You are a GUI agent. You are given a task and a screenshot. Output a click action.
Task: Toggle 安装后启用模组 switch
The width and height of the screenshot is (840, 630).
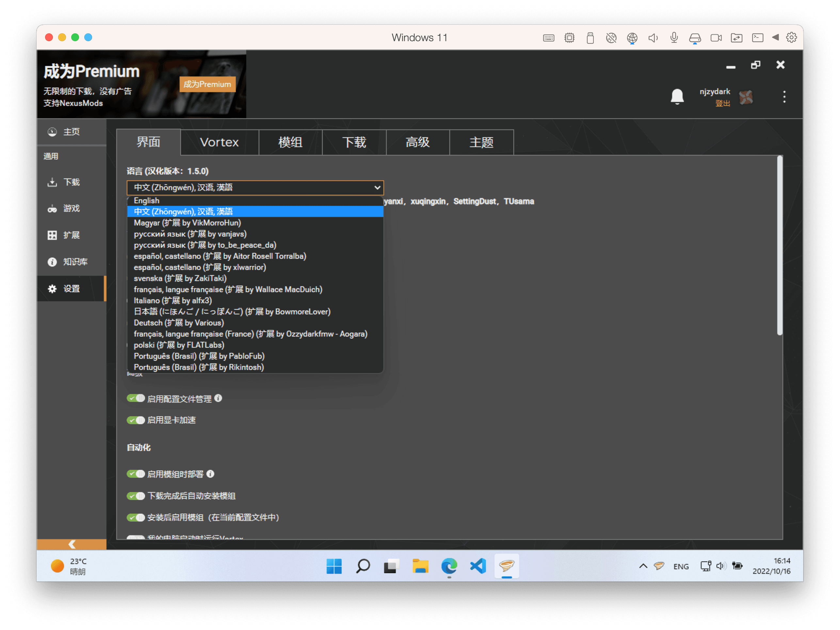tap(136, 517)
